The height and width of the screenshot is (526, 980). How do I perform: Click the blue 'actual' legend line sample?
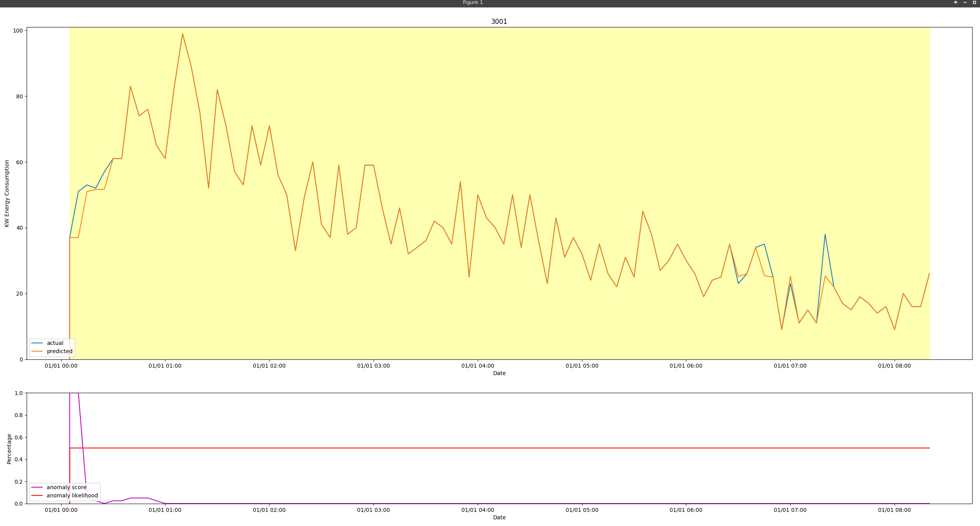[37, 343]
